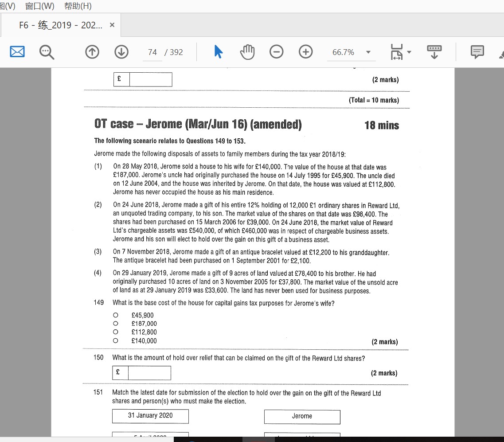Go to next page with down arrow
Viewport: 504px width, 442px height.
(121, 52)
